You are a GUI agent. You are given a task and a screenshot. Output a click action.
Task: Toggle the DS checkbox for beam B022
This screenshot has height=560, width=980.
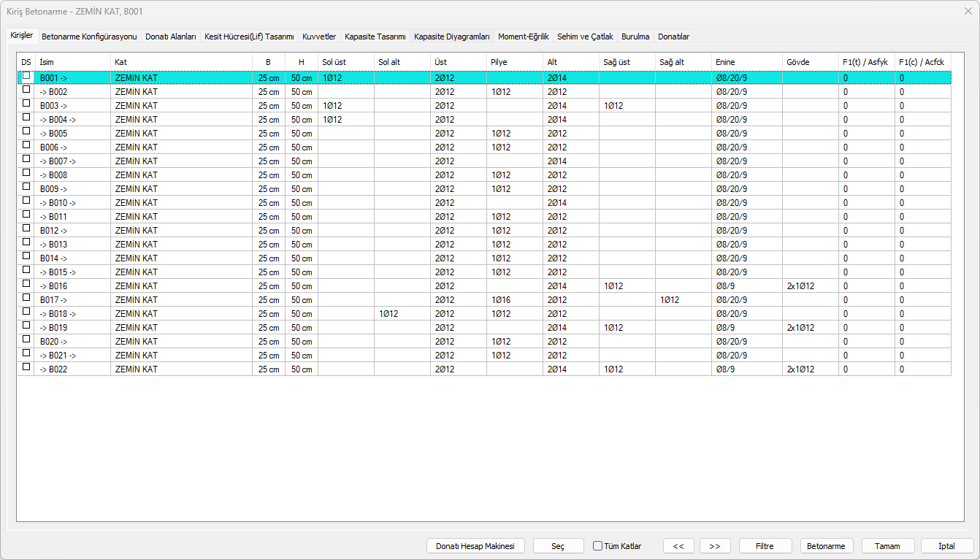pos(26,367)
